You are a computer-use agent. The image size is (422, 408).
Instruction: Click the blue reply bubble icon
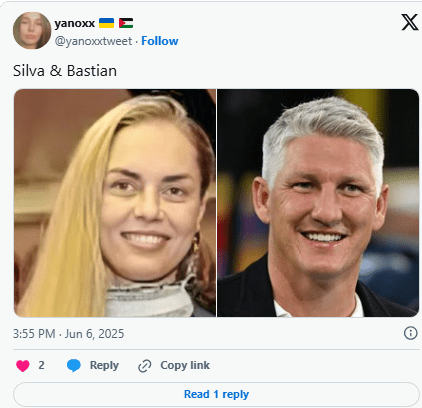74,365
